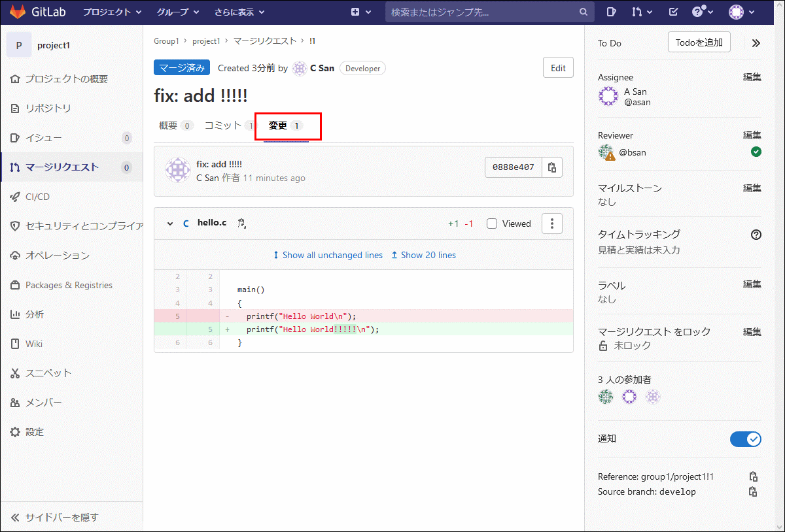This screenshot has width=785, height=532.
Task: Click the Edit button
Action: point(558,68)
